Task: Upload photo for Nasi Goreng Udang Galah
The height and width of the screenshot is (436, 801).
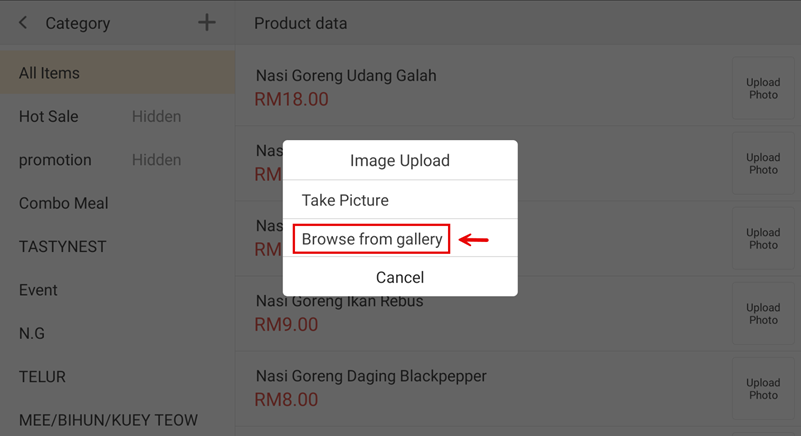Action: (x=762, y=89)
